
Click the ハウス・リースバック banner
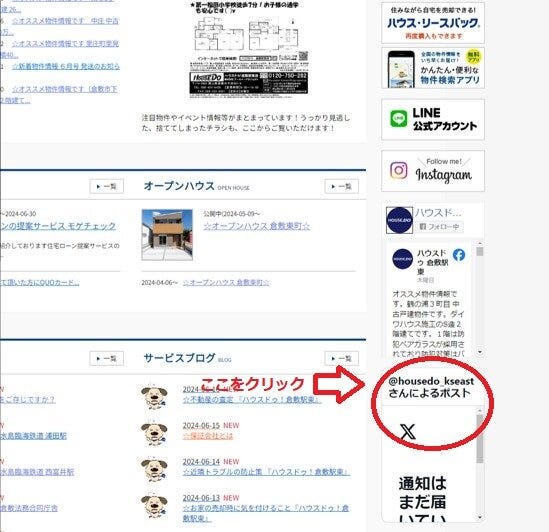[x=433, y=23]
